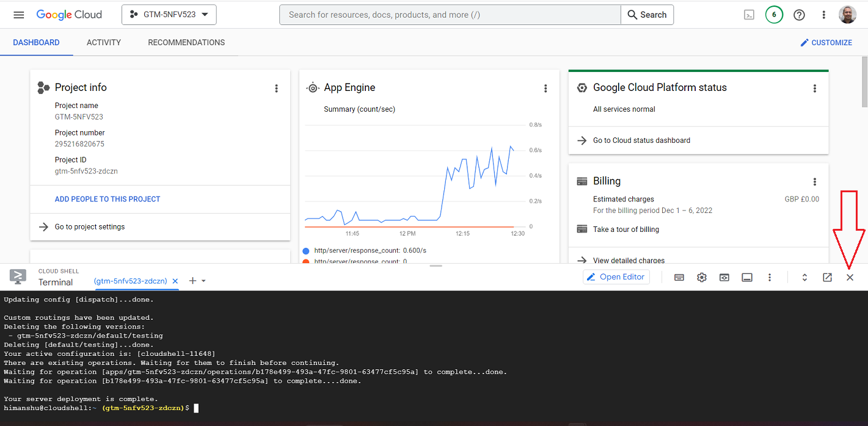Viewport: 868px width, 426px height.
Task: Open the user account avatar
Action: pos(848,15)
